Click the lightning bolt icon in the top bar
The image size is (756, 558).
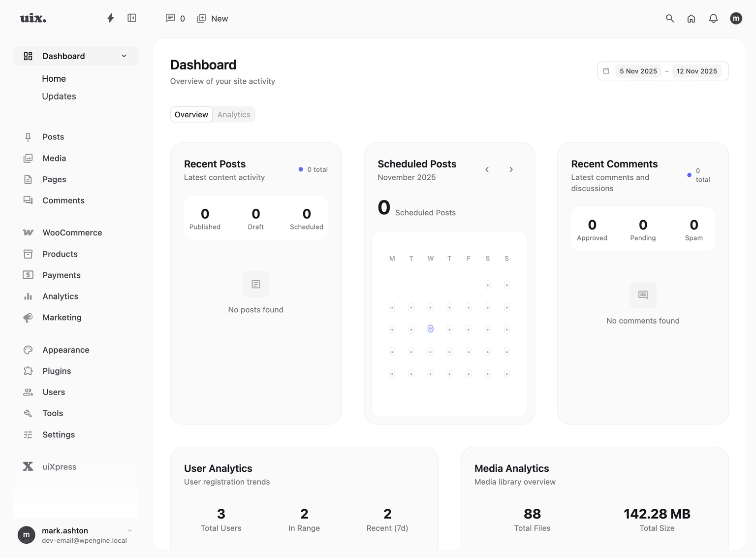(x=110, y=18)
